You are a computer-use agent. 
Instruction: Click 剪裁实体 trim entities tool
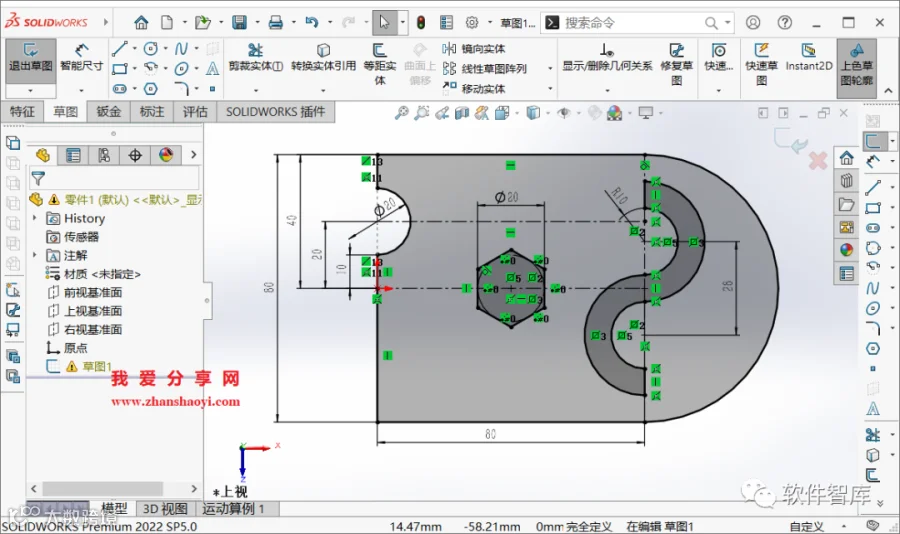coord(255,57)
